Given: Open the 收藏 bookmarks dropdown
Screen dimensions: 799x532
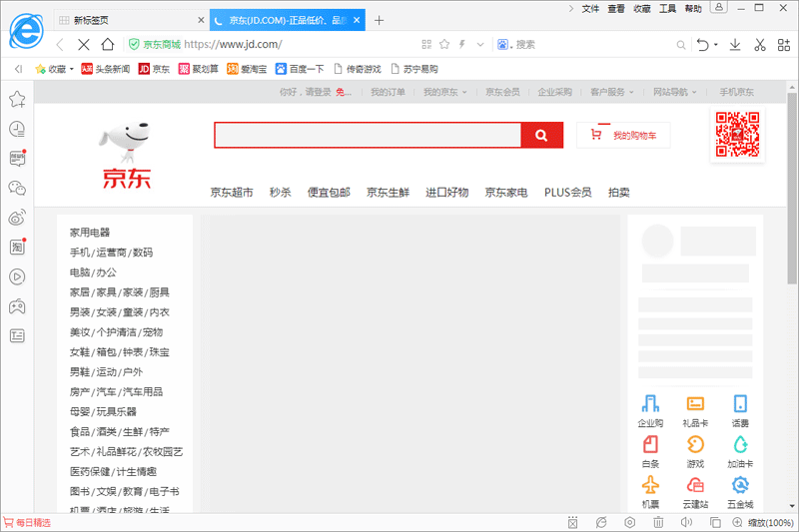Looking at the screenshot, I should click(54, 69).
